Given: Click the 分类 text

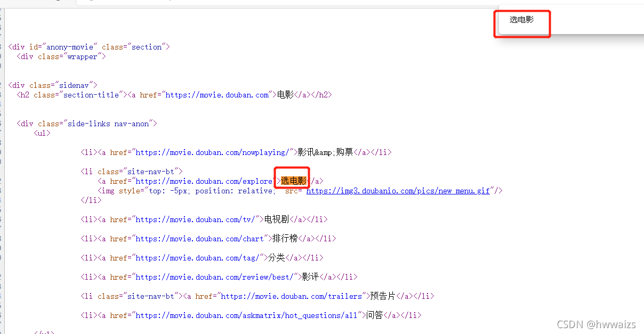Looking at the screenshot, I should coord(277,258).
